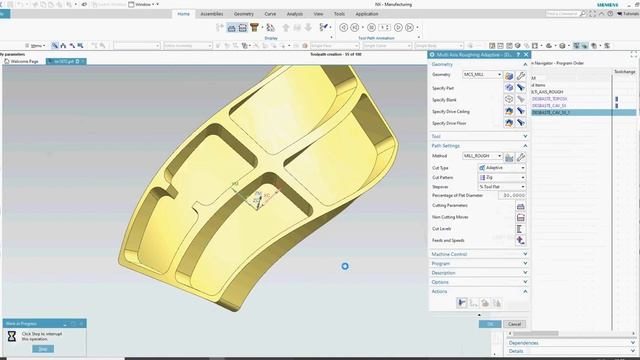Expand the Options section
Image resolution: width=640 pixels, height=360 pixels.
coord(525,282)
